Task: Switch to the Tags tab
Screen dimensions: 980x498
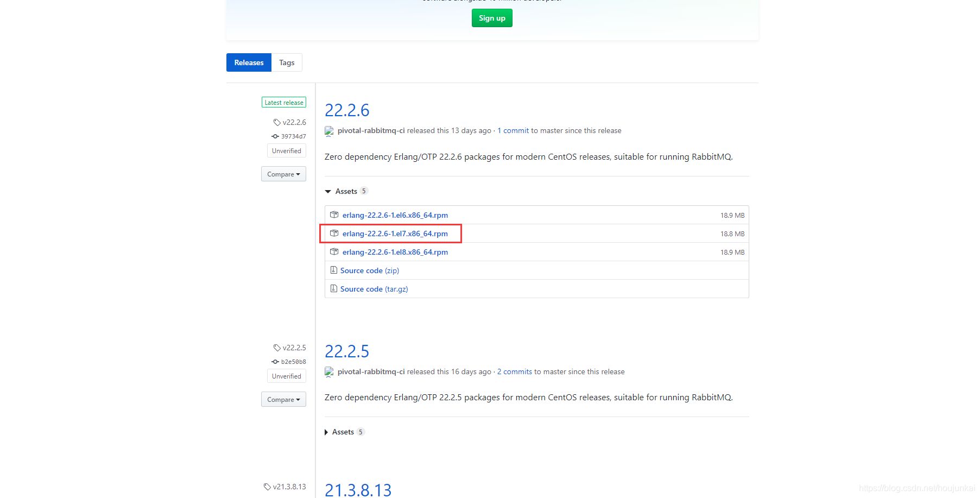Action: (287, 62)
